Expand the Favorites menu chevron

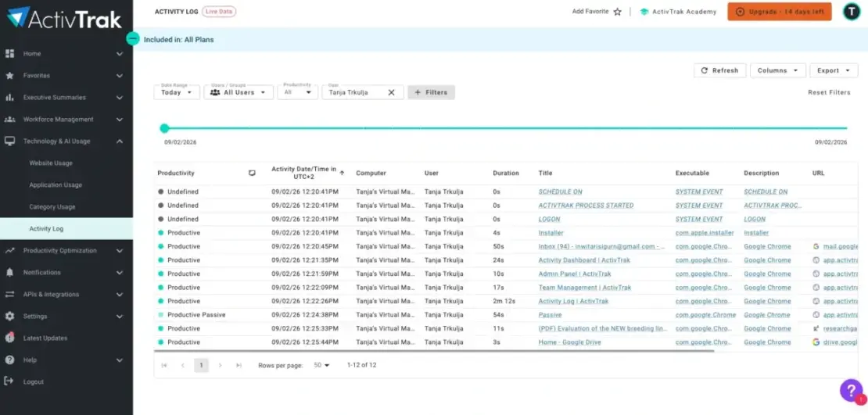pyautogui.click(x=120, y=76)
